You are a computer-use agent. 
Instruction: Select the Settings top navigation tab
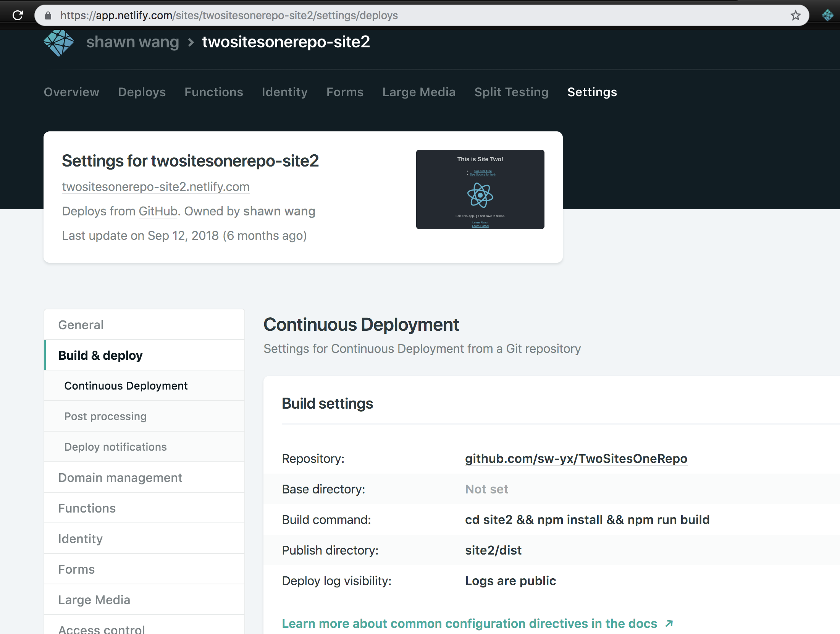pyautogui.click(x=592, y=92)
